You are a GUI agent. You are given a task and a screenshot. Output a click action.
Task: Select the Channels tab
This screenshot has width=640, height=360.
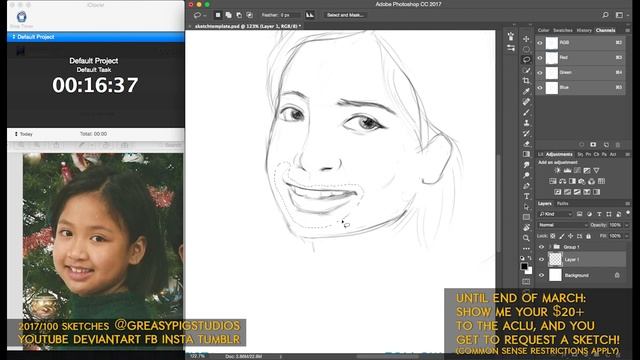click(x=605, y=30)
